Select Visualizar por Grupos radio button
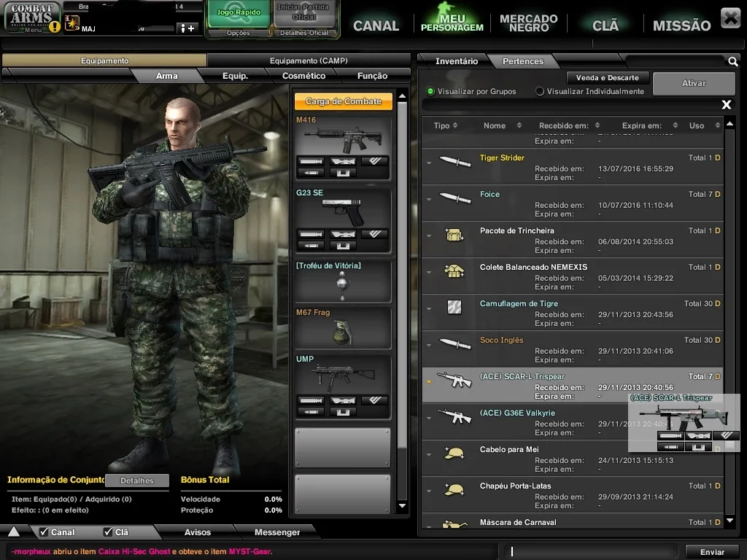This screenshot has height=560, width=747. (x=430, y=91)
